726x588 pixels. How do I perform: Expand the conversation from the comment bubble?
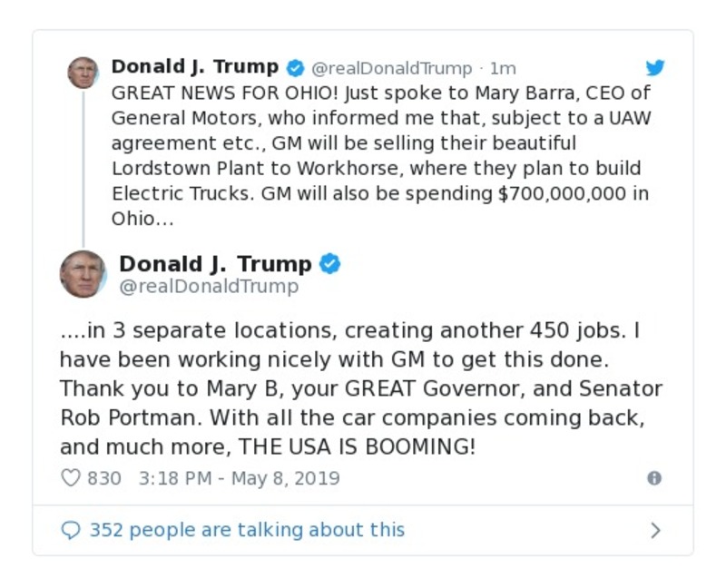[70, 529]
